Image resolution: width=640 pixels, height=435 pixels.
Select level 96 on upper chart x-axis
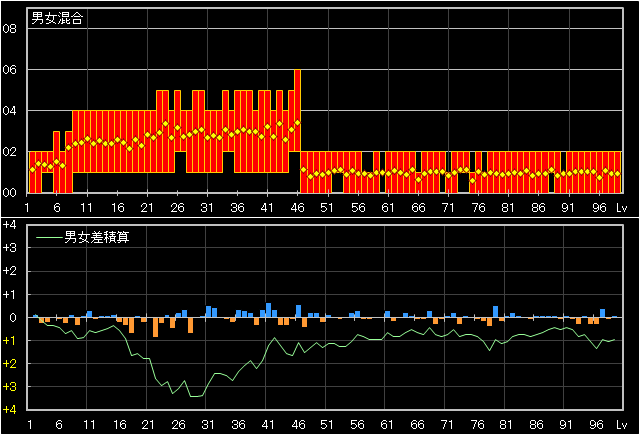click(599, 208)
